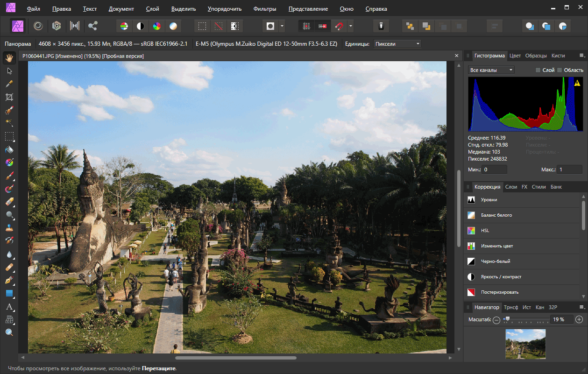Select the Erase Brush tool
The image size is (588, 374).
point(9,202)
